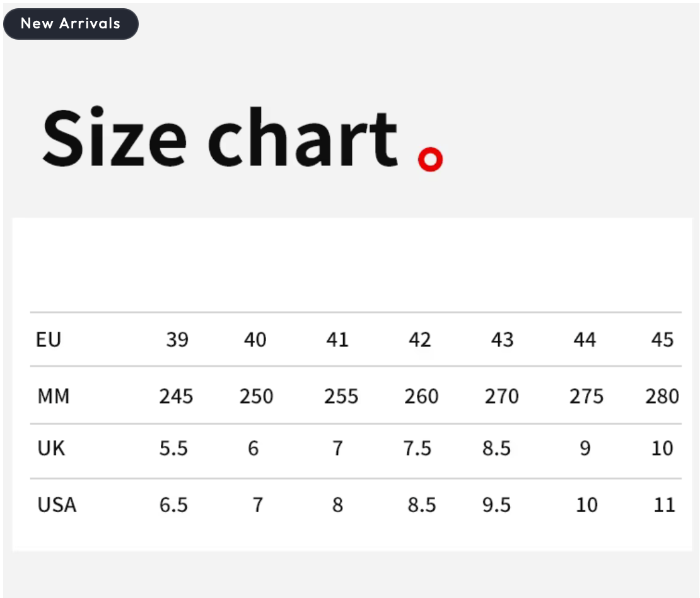Click USA size 11 cell

pos(664,505)
